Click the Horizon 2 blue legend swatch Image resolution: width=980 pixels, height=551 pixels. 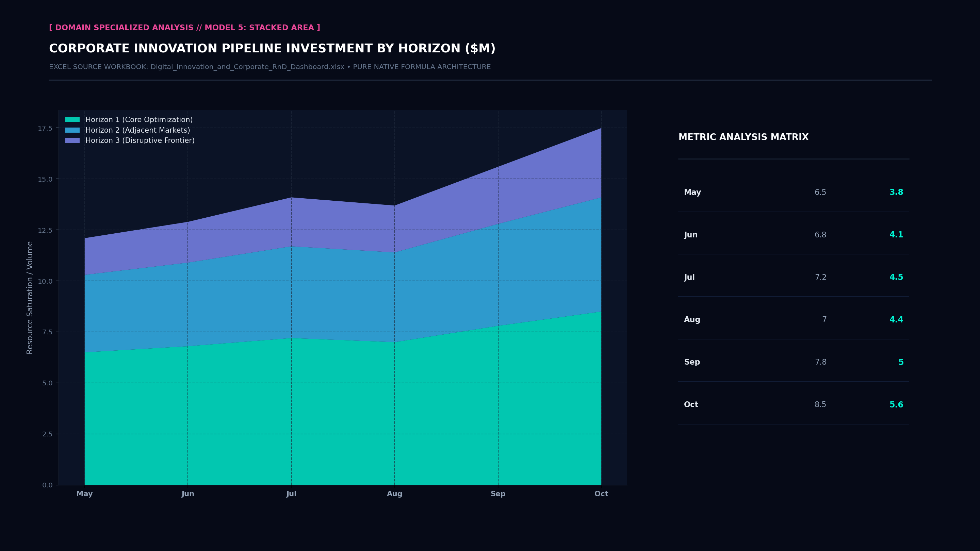tap(72, 130)
